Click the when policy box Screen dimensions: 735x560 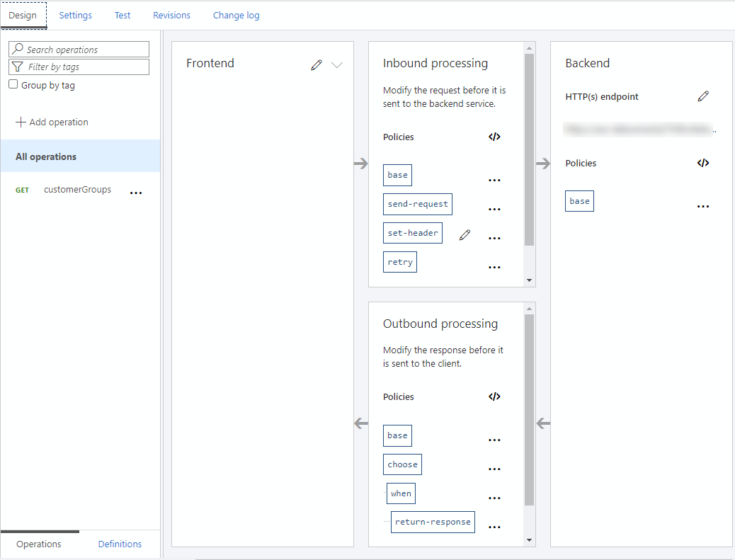(401, 493)
